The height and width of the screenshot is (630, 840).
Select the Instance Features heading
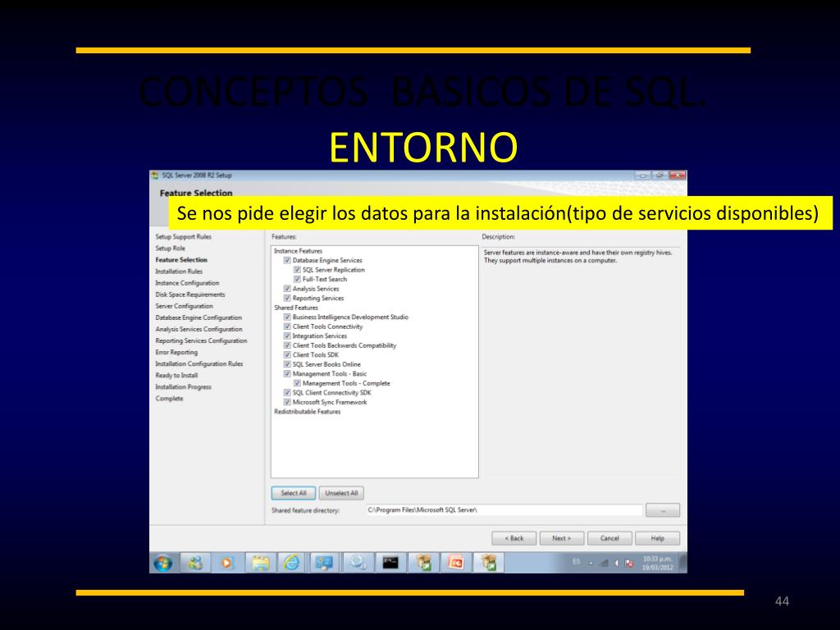[299, 251]
